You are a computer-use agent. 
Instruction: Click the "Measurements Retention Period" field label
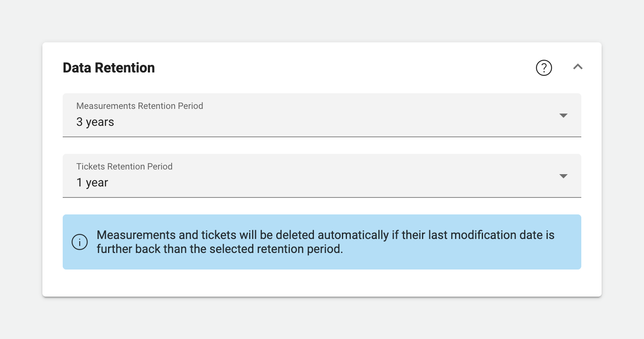point(140,106)
